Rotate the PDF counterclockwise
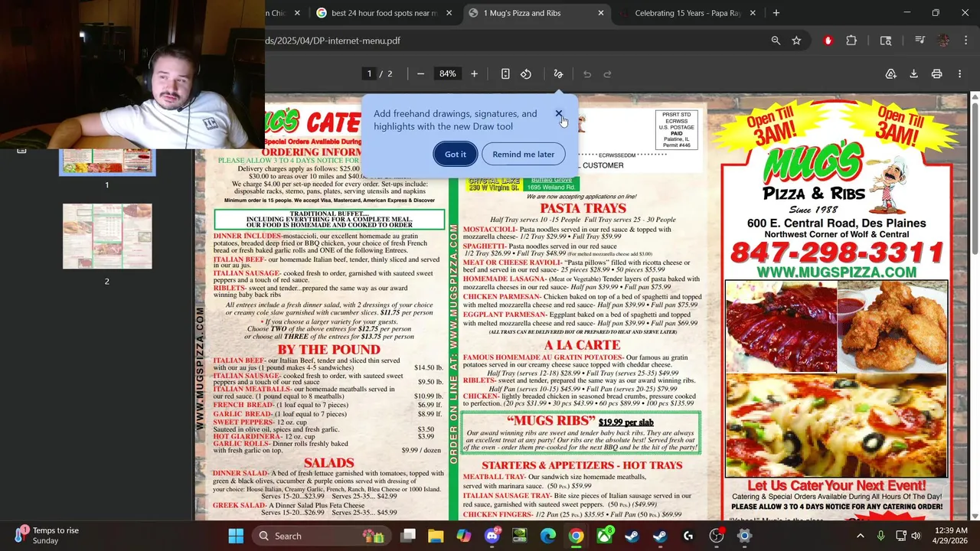Screen dimensions: 980x551 point(526,73)
